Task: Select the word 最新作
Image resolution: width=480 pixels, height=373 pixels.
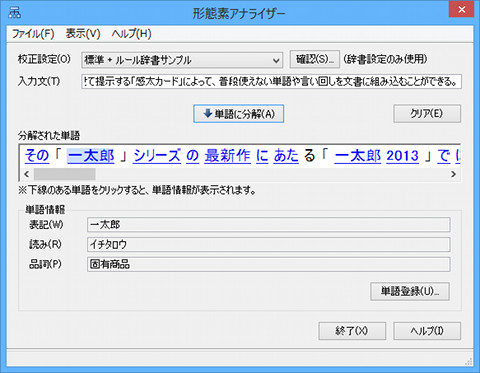Action: coord(227,156)
